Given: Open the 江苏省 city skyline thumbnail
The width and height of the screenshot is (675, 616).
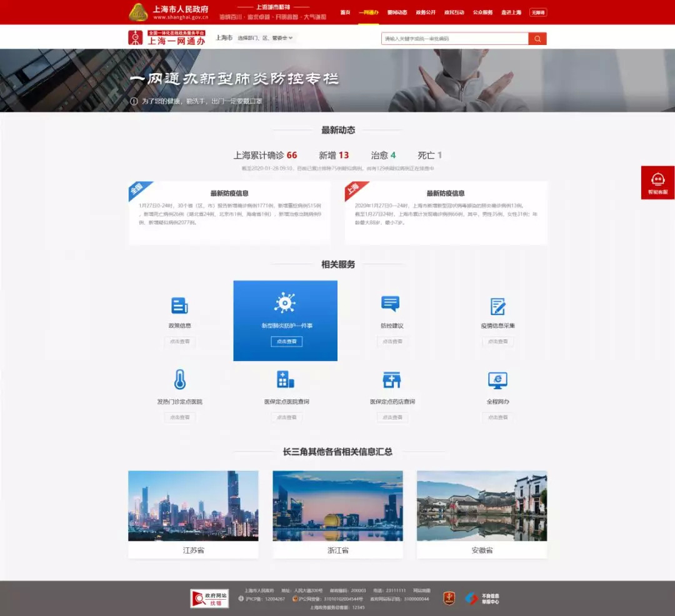Looking at the screenshot, I should 193,505.
